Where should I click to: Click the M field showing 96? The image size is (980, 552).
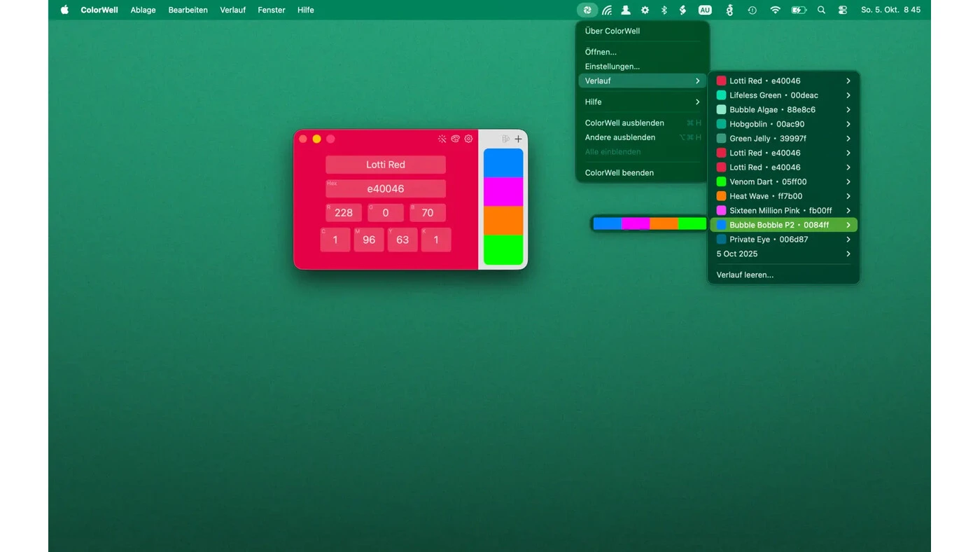(369, 240)
